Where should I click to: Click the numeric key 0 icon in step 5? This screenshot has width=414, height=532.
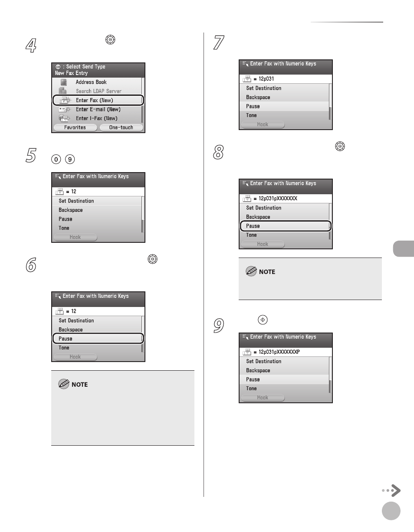point(54,159)
